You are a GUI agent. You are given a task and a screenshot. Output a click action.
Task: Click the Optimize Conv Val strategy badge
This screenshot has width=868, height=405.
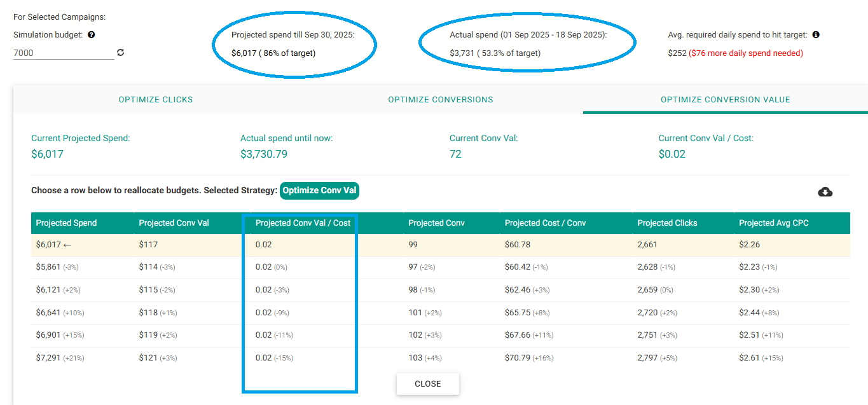(x=319, y=191)
